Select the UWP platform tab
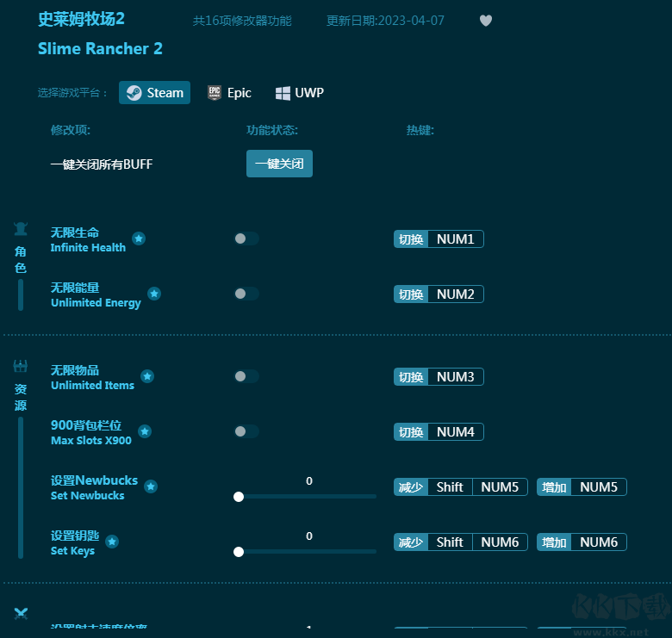 pyautogui.click(x=299, y=93)
